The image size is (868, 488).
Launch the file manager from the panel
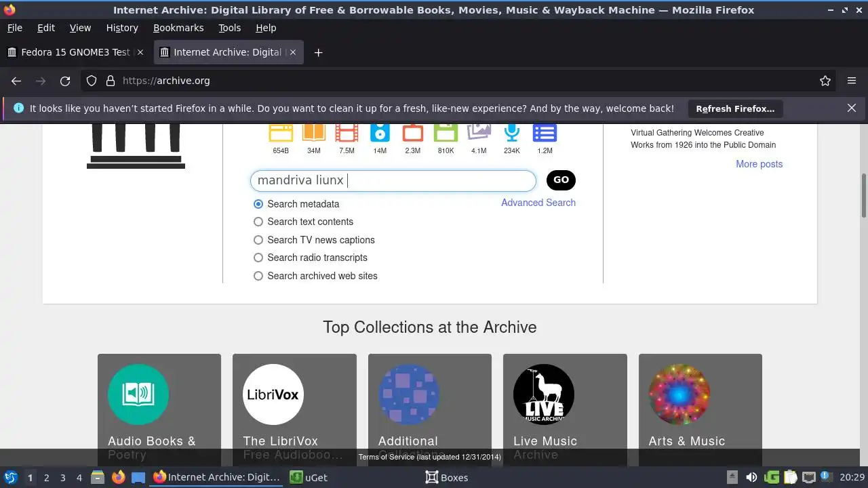click(x=98, y=477)
